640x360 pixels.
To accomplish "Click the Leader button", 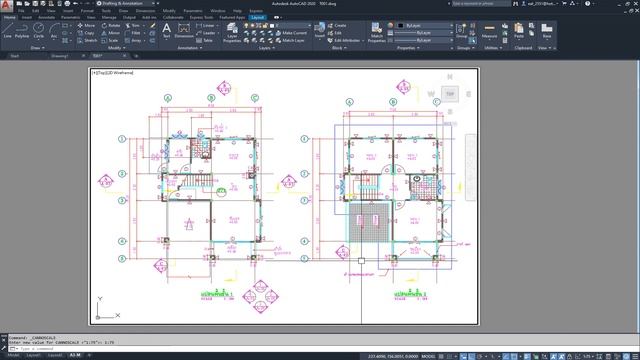I will point(207,33).
